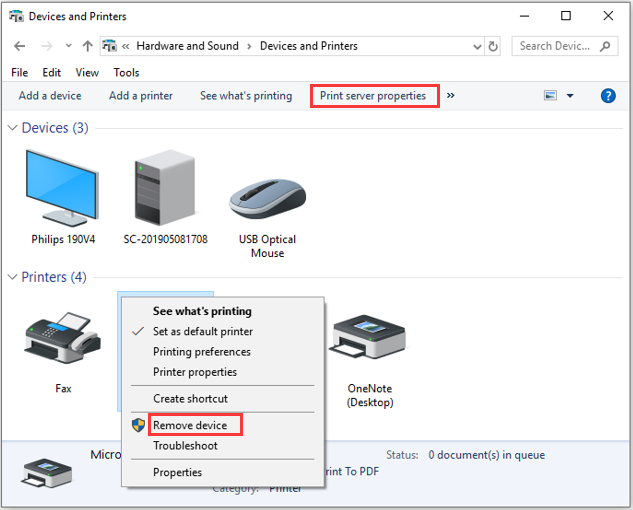The height and width of the screenshot is (510, 633).
Task: Click the blue Help question mark icon
Action: [608, 96]
